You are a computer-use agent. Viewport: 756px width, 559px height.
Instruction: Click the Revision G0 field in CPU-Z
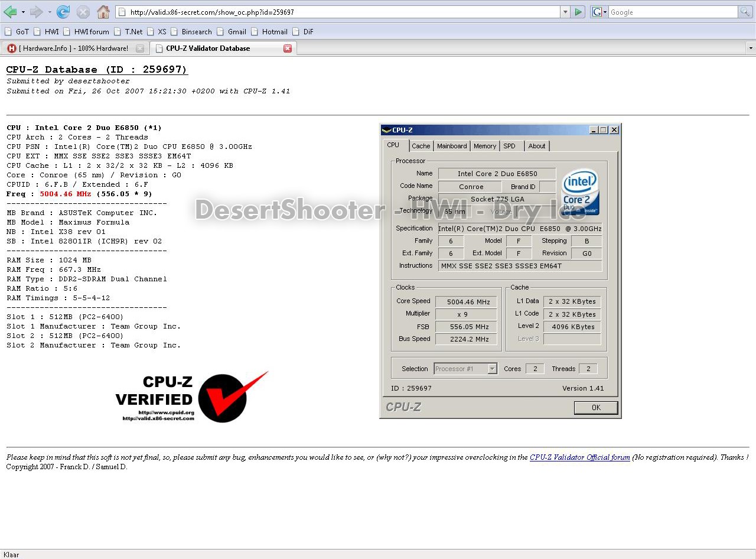(586, 253)
